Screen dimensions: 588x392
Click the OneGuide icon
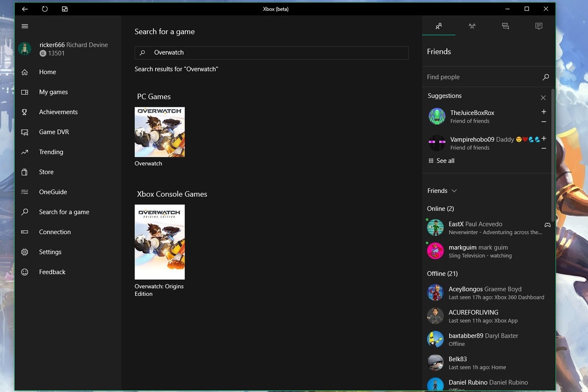pyautogui.click(x=25, y=192)
